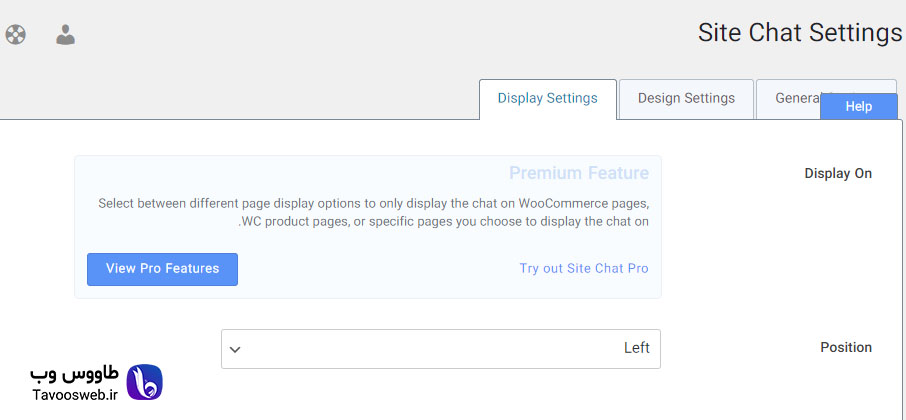
Task: Follow the Try out Site Chat Pro link
Action: (x=584, y=269)
